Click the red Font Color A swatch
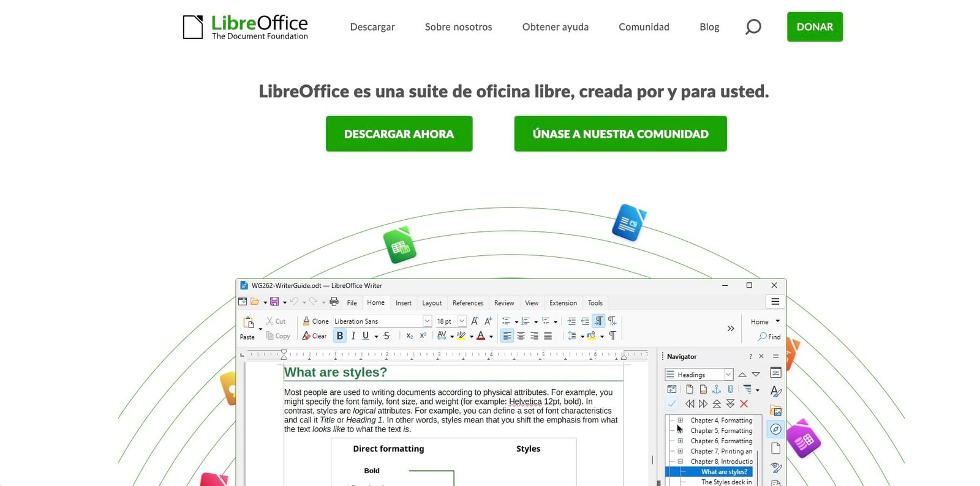 481,335
